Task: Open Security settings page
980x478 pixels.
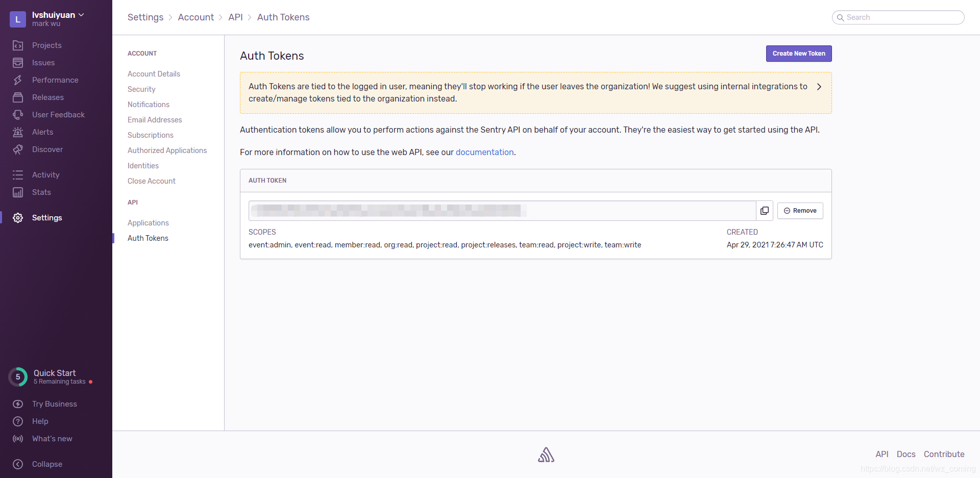Action: pos(141,89)
